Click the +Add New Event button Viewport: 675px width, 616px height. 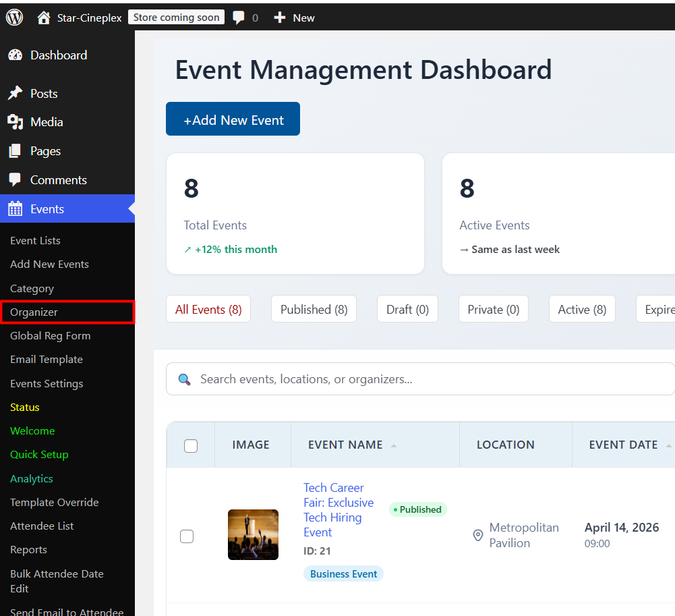coord(233,119)
